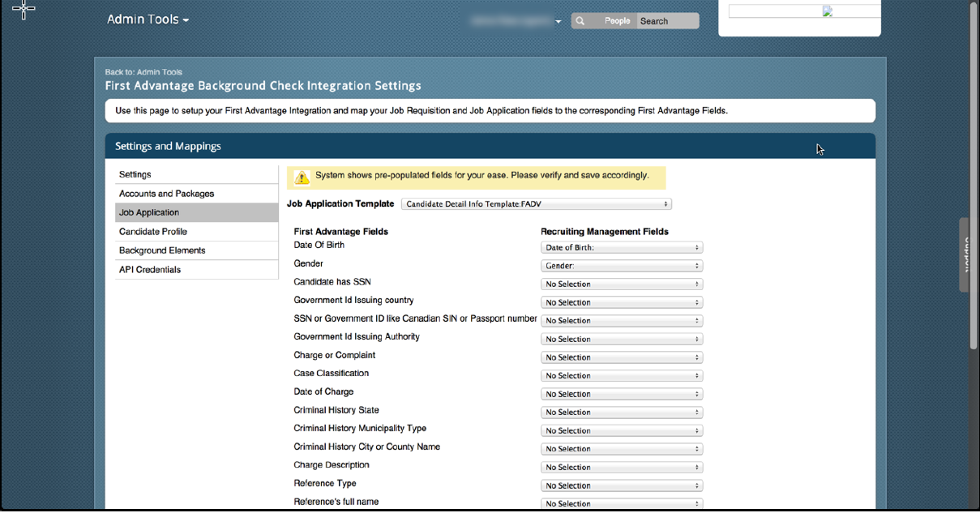Click the Support side tab

[x=965, y=254]
